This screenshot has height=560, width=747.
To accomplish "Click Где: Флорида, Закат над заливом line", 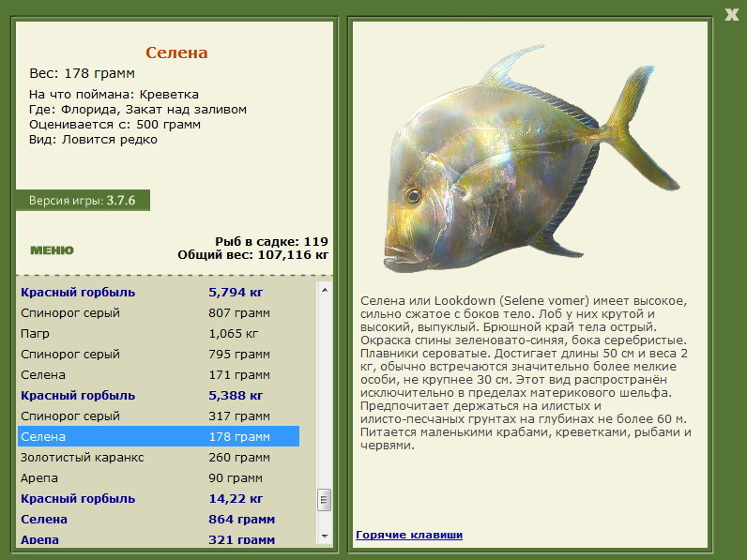I will click(138, 110).
